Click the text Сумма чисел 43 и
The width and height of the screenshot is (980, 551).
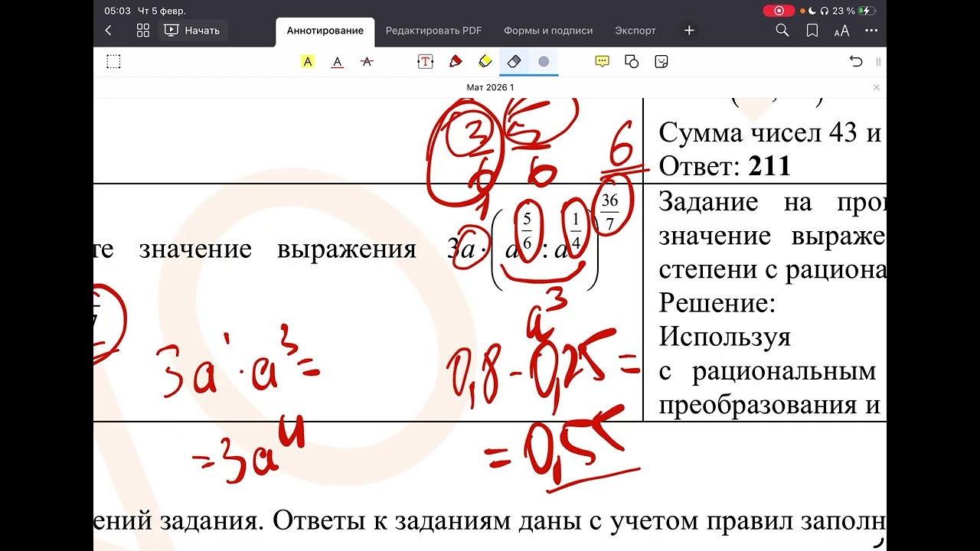pyautogui.click(x=770, y=133)
